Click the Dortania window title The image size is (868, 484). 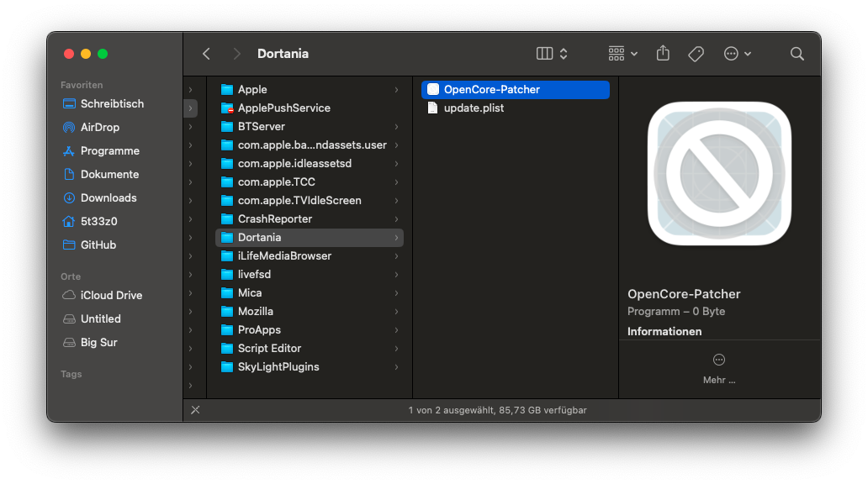tap(283, 54)
